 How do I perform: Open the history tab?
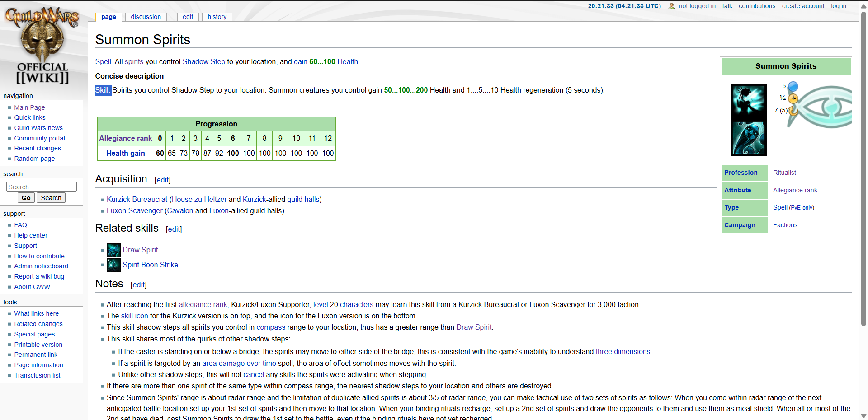(x=217, y=17)
